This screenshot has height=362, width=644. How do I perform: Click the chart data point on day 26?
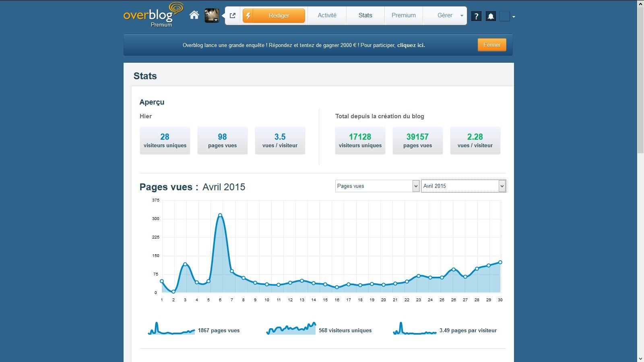[454, 269]
